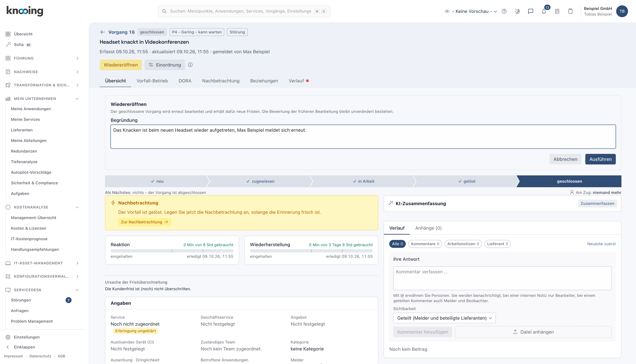Screen dimensions: 636x364
Task: Expand NACHWEISE sidebar section
Action: tap(42, 72)
